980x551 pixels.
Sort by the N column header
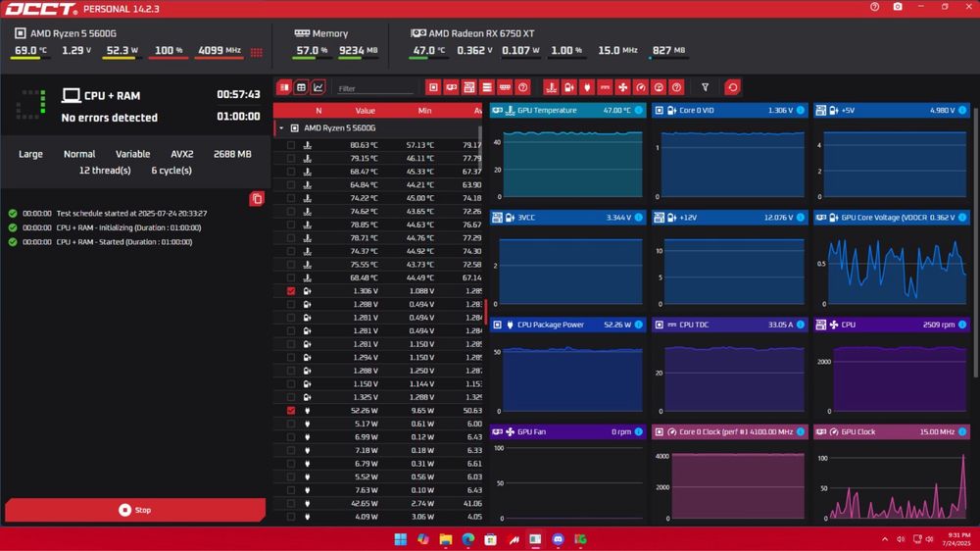click(318, 111)
